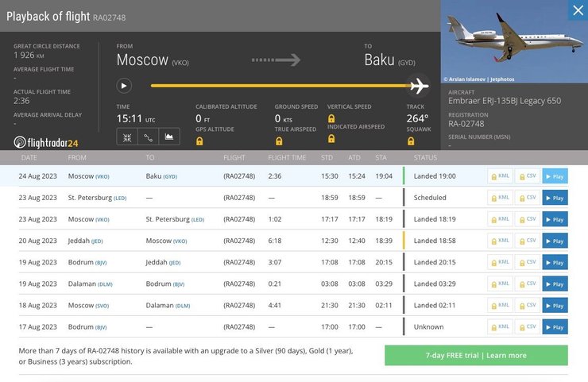The height and width of the screenshot is (382, 588).
Task: Play the Moscow to St. Petersburg flight
Action: click(555, 219)
